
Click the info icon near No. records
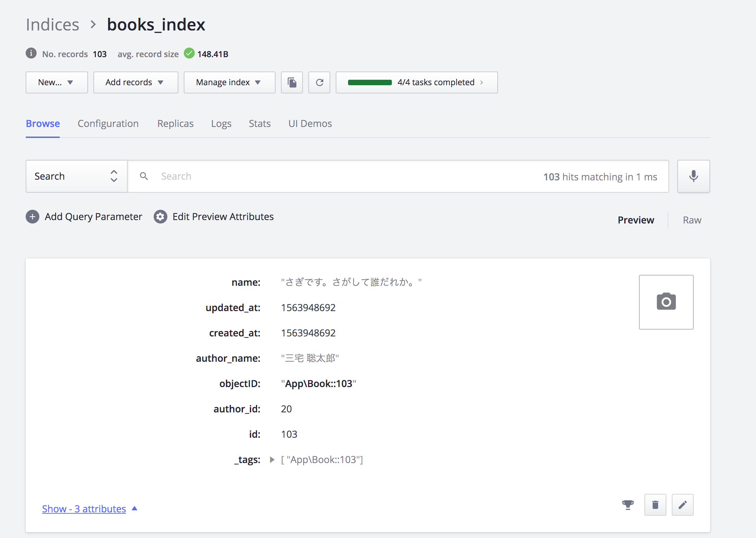click(x=31, y=53)
